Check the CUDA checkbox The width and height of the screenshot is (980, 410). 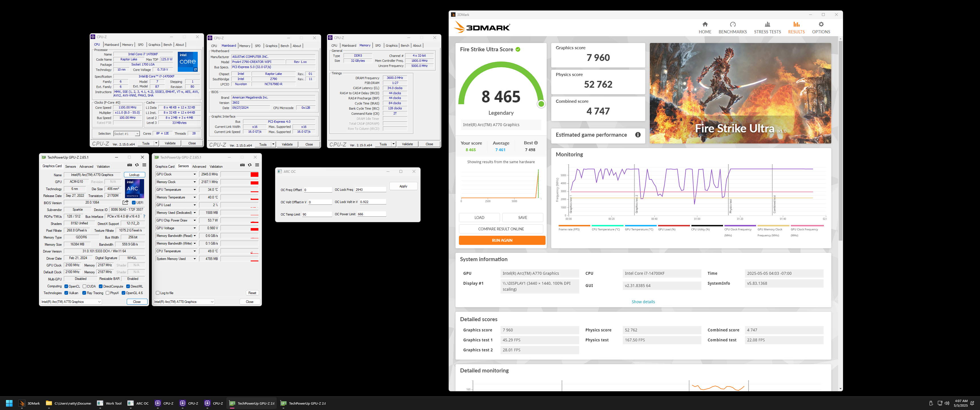coord(84,286)
